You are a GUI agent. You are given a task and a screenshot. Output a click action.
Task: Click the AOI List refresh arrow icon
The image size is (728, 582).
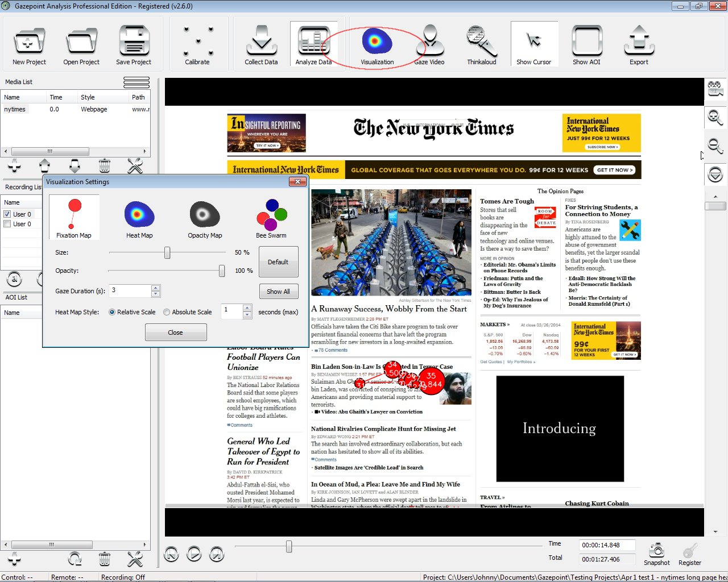tap(75, 559)
